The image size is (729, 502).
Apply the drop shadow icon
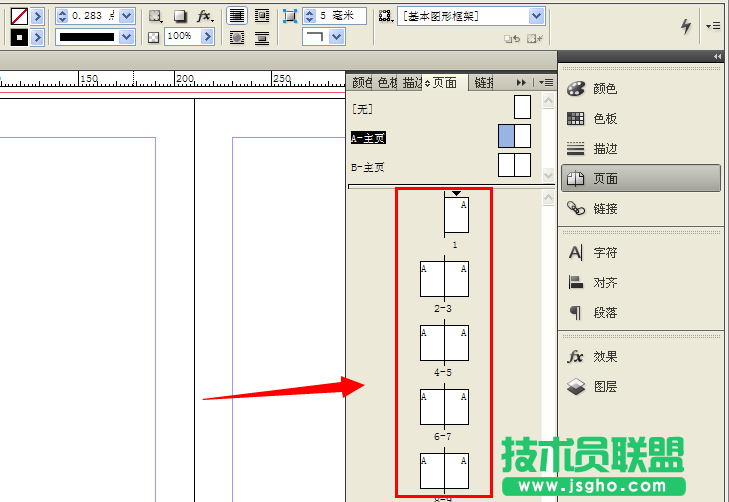click(x=179, y=16)
